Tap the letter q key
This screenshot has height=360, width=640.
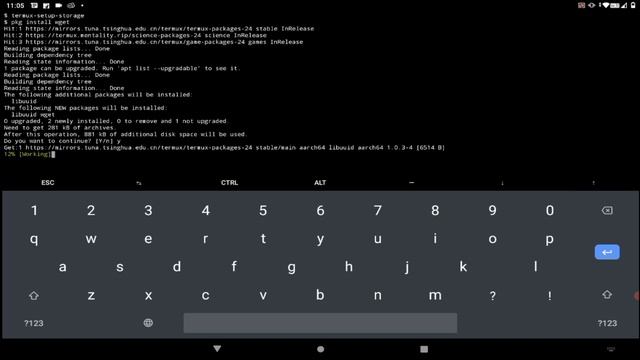pyautogui.click(x=34, y=239)
